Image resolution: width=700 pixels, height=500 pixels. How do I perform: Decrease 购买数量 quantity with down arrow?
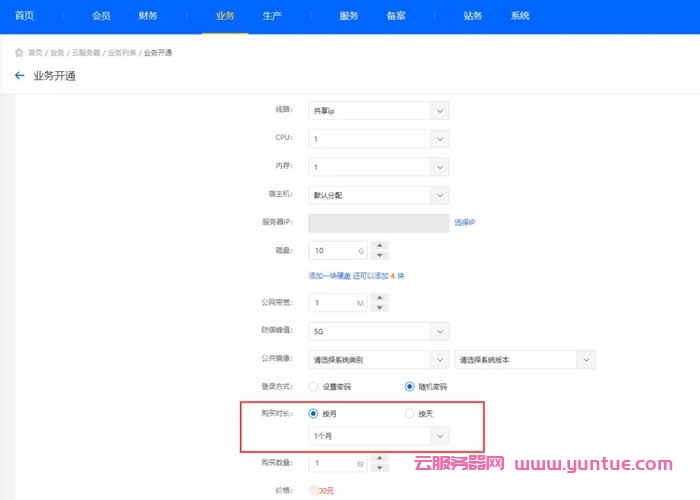380,470
